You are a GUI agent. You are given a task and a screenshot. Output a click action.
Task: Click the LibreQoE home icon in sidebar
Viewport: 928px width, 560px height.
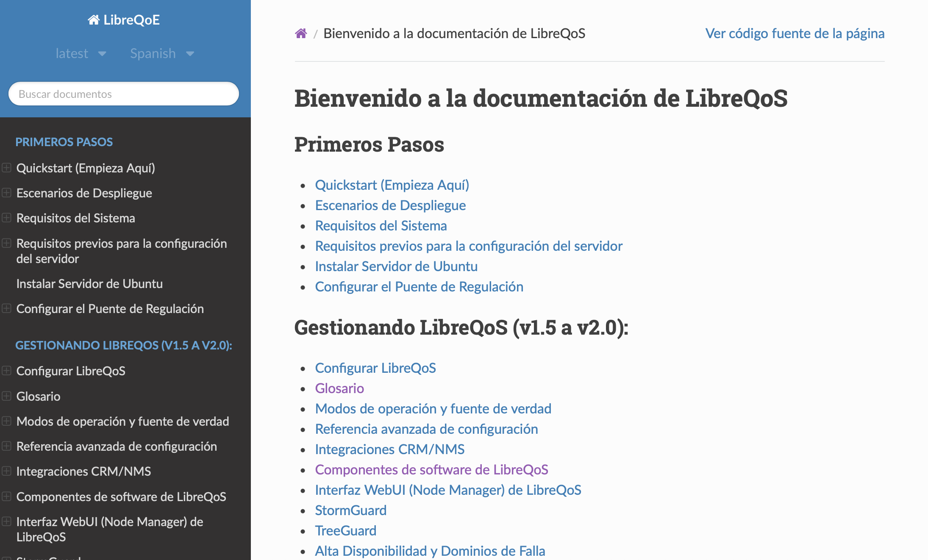click(94, 20)
